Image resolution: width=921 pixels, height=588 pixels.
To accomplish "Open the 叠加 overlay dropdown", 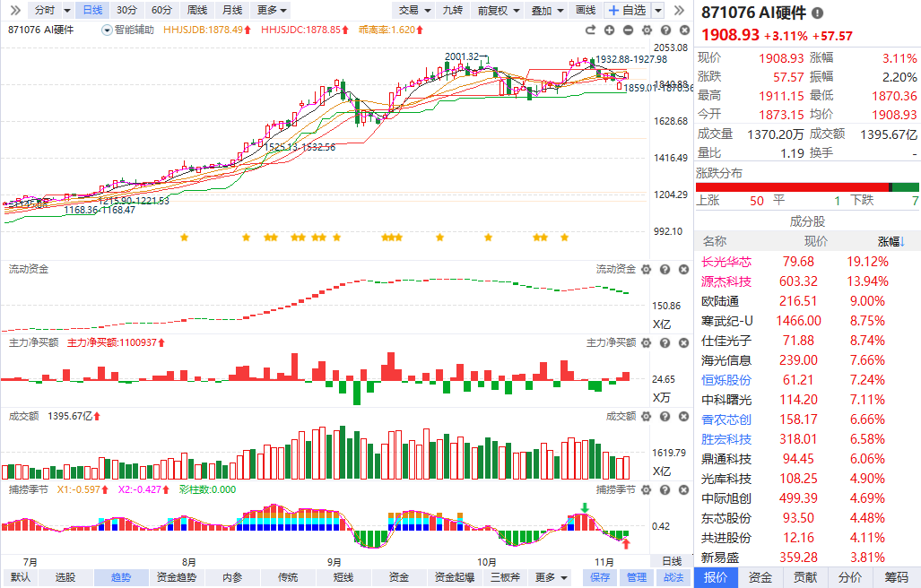I will coord(546,10).
